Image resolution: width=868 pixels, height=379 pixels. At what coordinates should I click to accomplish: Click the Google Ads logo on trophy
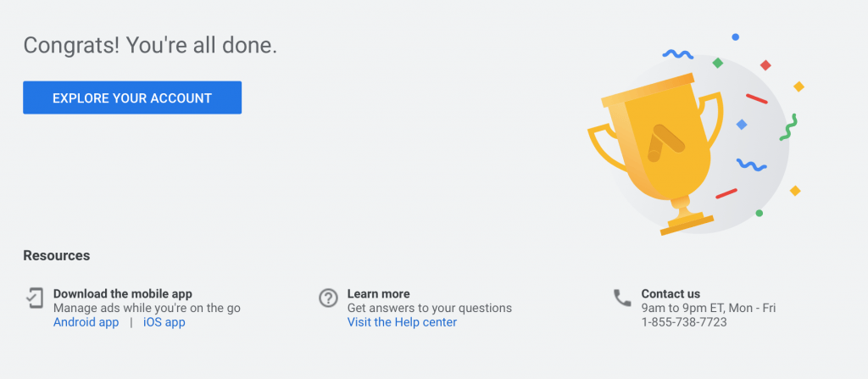tap(665, 143)
